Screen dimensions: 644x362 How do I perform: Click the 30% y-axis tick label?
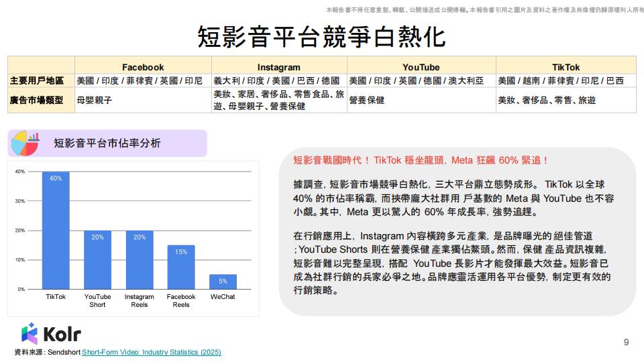click(20, 200)
